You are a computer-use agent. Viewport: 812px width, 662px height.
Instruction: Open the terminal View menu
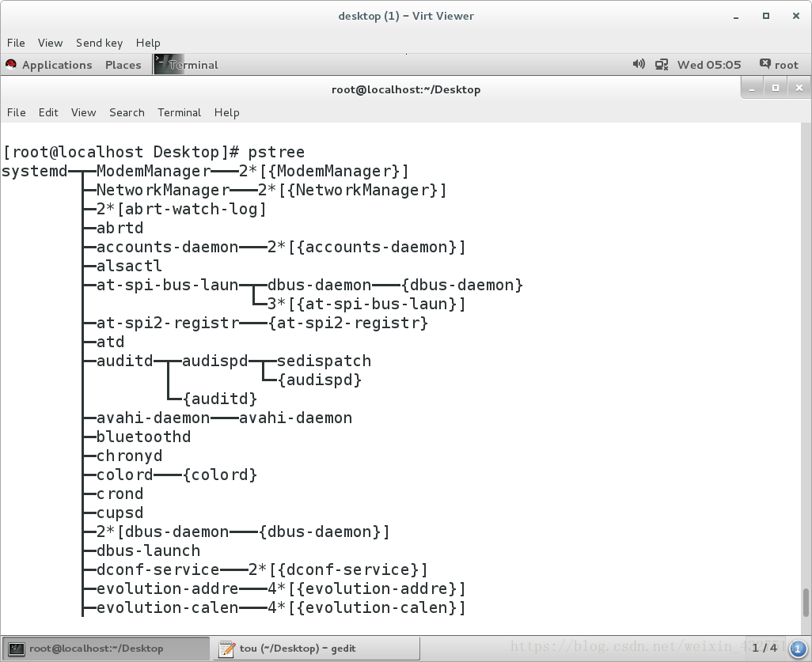tap(83, 112)
